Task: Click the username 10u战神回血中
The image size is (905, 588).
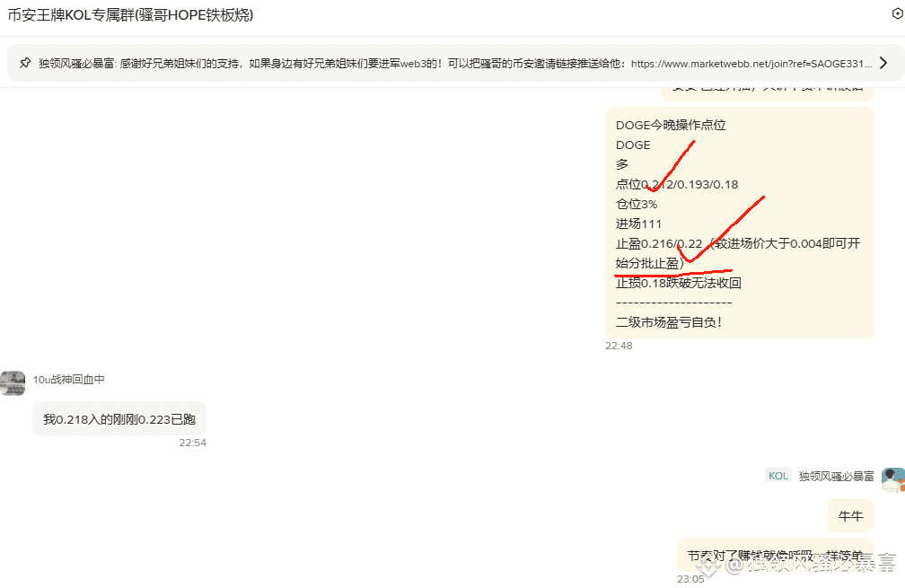Action: tap(68, 380)
